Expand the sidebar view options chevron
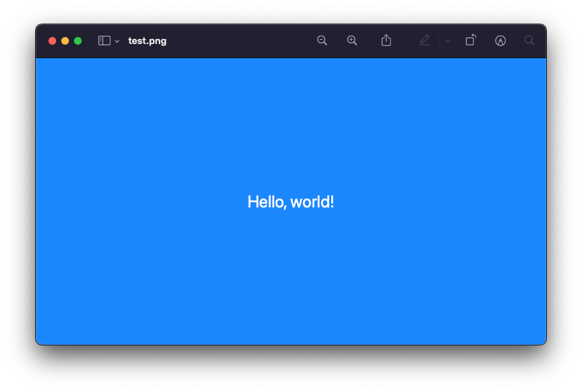Screen dimensions: 582x392 click(117, 41)
